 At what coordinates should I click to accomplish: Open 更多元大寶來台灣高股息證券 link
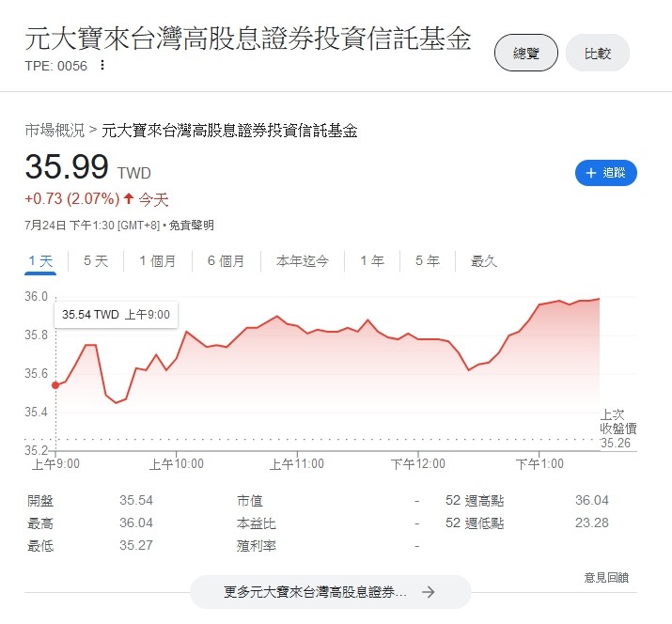tap(331, 592)
